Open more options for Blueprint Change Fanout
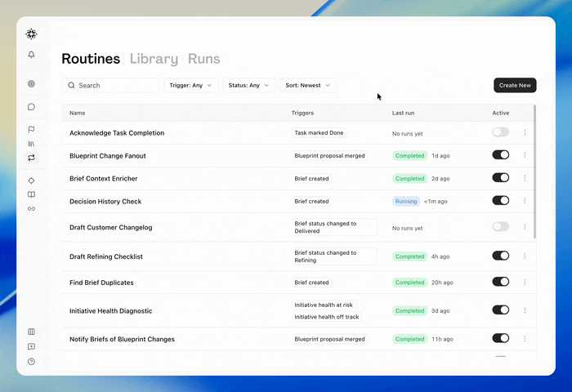 point(525,155)
